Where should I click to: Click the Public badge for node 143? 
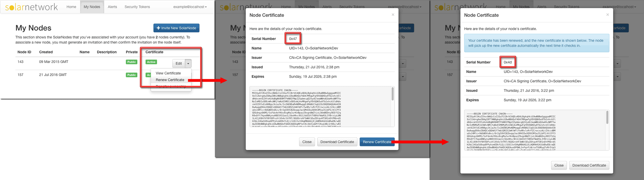[132, 62]
